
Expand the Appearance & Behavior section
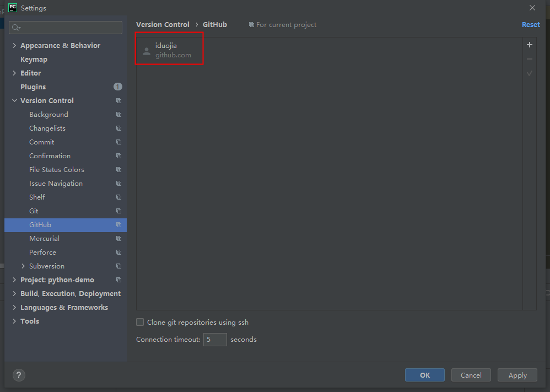click(14, 45)
